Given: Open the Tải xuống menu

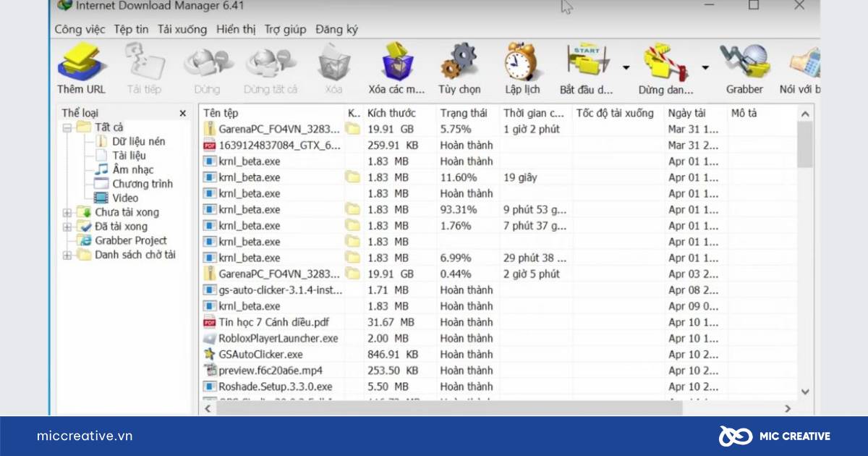Looking at the screenshot, I should (x=182, y=30).
